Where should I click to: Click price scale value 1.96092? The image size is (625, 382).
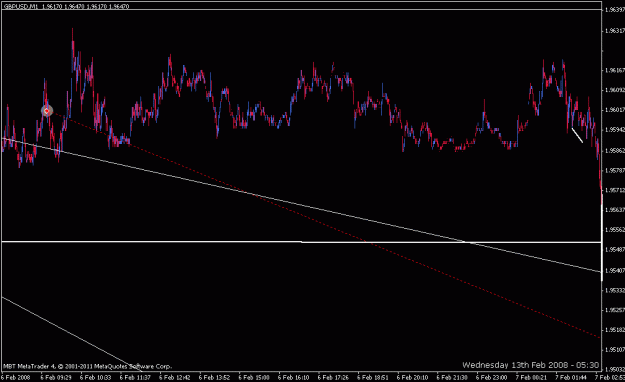point(614,90)
